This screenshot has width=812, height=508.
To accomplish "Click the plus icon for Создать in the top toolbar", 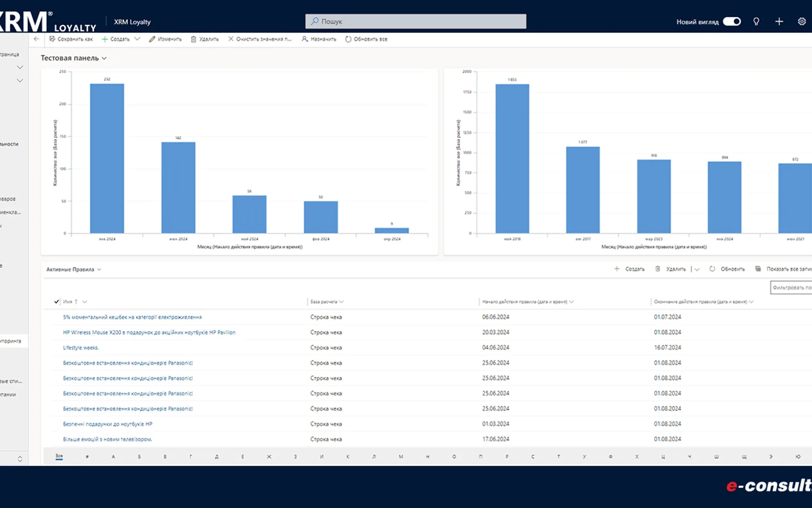I will [x=105, y=39].
